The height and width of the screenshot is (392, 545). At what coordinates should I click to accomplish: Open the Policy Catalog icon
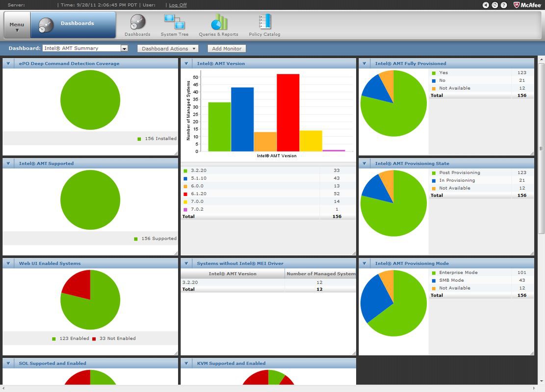pos(264,24)
